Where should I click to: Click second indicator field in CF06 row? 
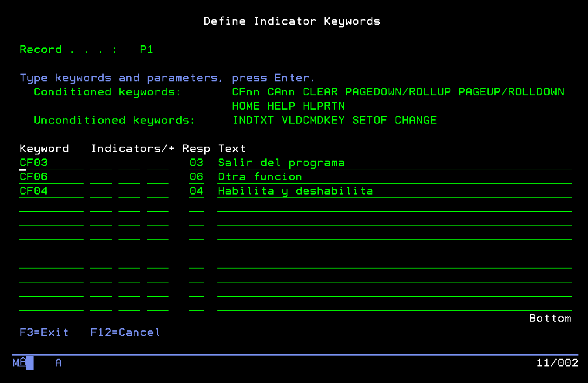(x=129, y=177)
